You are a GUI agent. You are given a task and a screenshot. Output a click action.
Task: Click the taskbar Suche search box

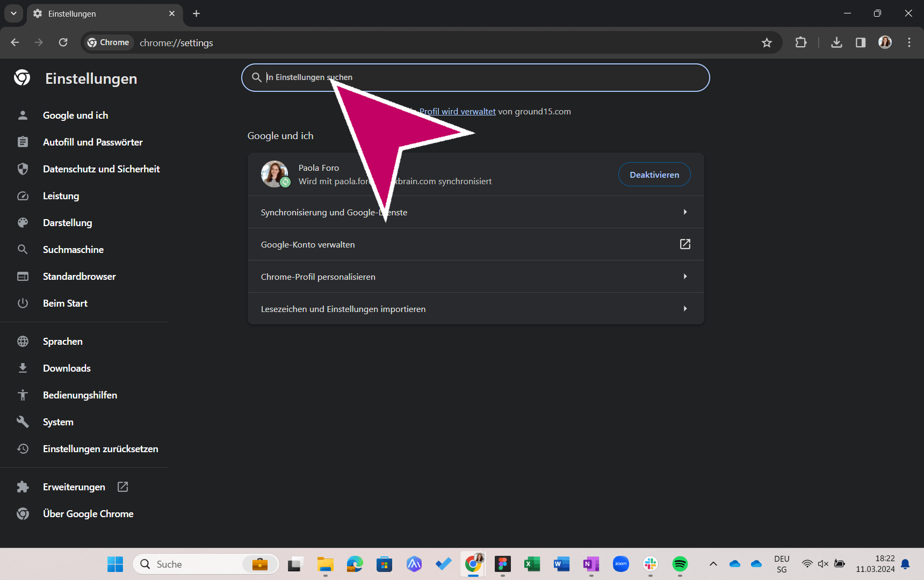(206, 564)
